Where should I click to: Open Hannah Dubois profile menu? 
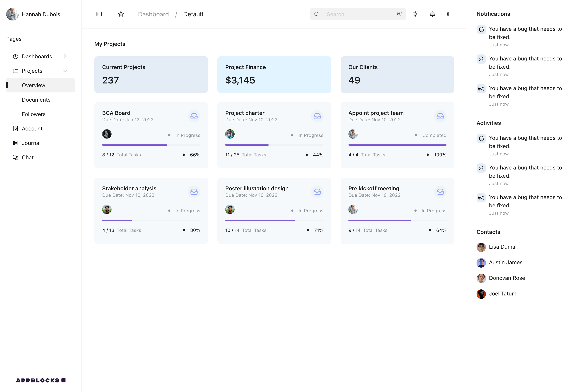point(33,14)
